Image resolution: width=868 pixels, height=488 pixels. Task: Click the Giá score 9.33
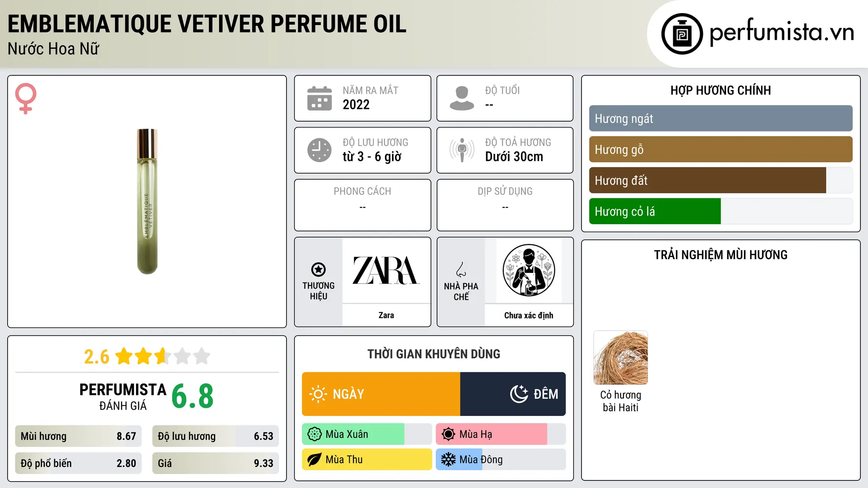pos(264,463)
